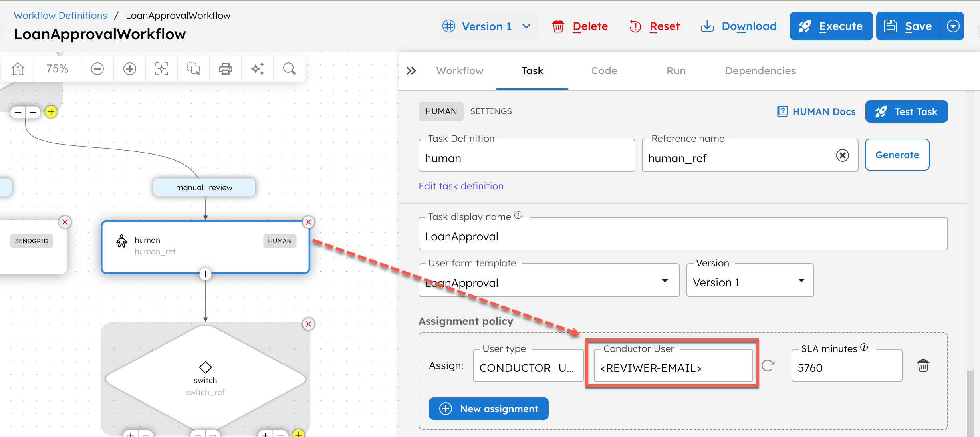Switch to the Dependencies tab
The width and height of the screenshot is (980, 437).
[760, 71]
